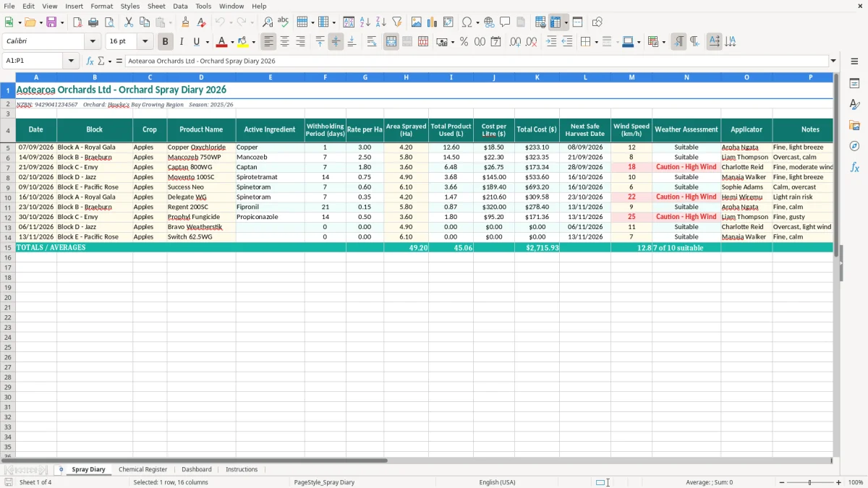Open the Data menu
This screenshot has width=868, height=488.
pyautogui.click(x=180, y=6)
